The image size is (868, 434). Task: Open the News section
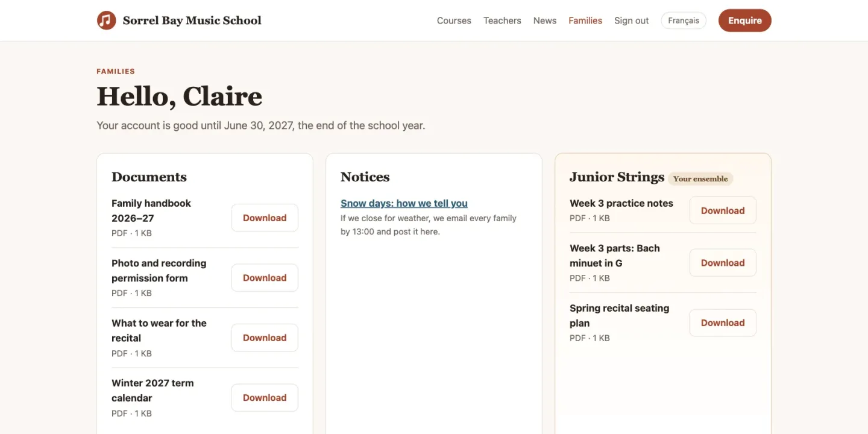(545, 20)
